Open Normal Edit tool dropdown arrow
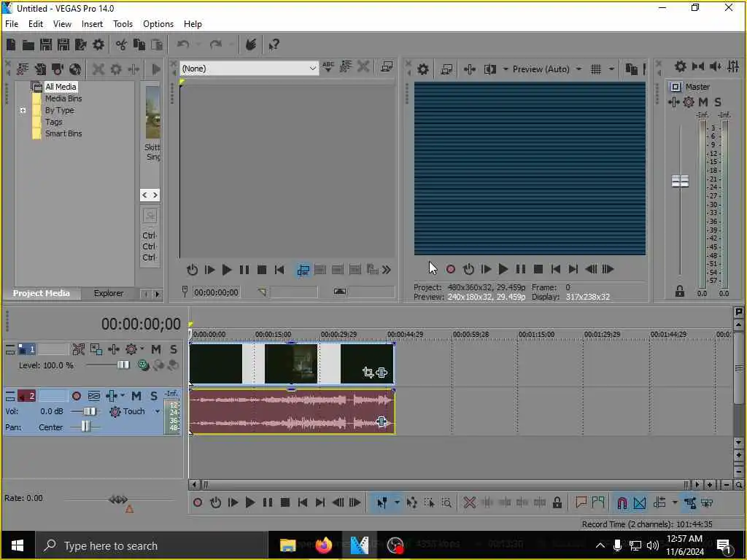The image size is (747, 560). (396, 502)
